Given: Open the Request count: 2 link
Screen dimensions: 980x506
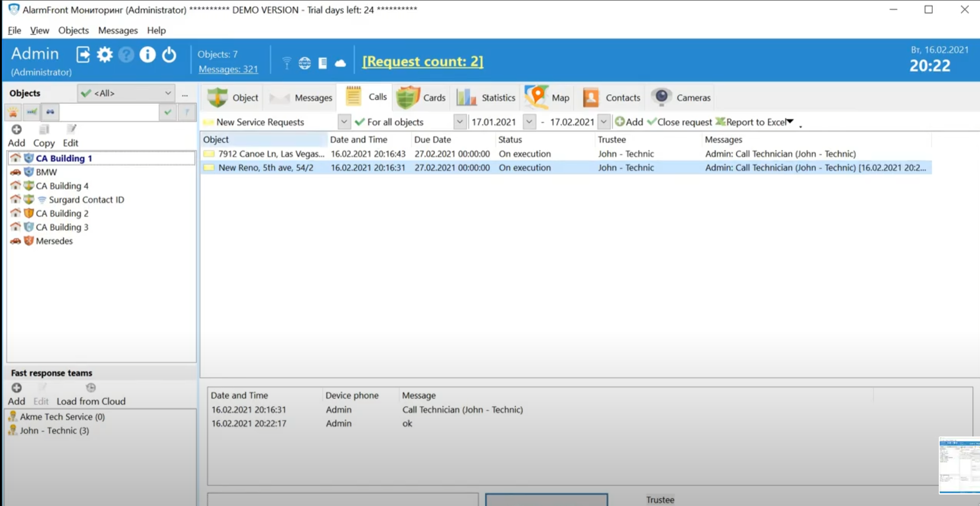Looking at the screenshot, I should (x=423, y=61).
